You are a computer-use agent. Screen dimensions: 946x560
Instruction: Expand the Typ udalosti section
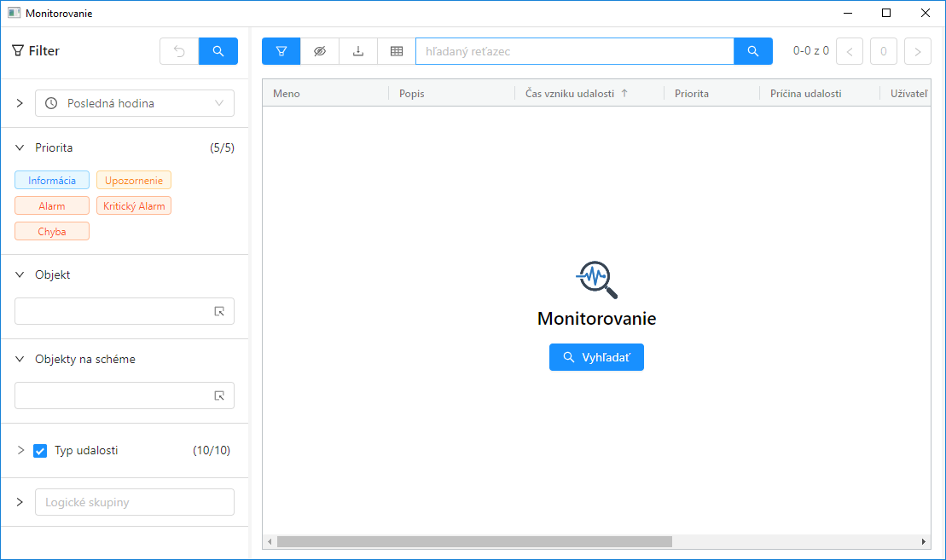[x=20, y=450]
